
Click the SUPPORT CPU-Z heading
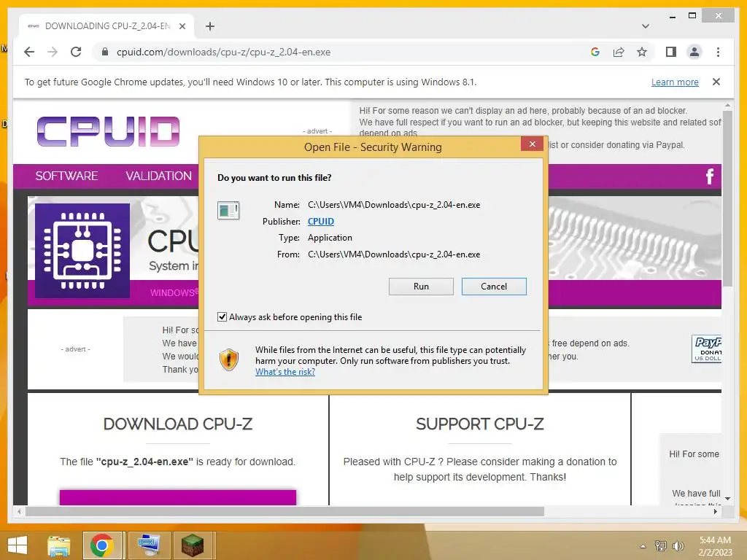coord(480,424)
